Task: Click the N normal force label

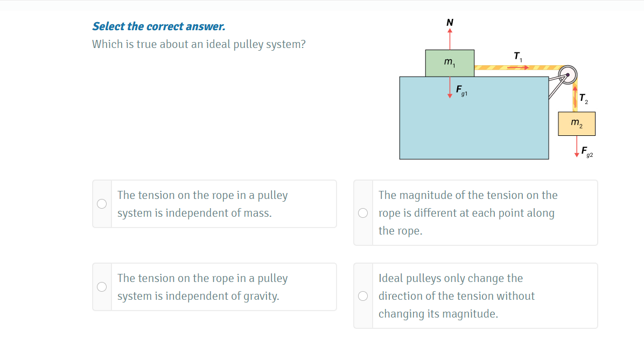Action: tap(450, 22)
